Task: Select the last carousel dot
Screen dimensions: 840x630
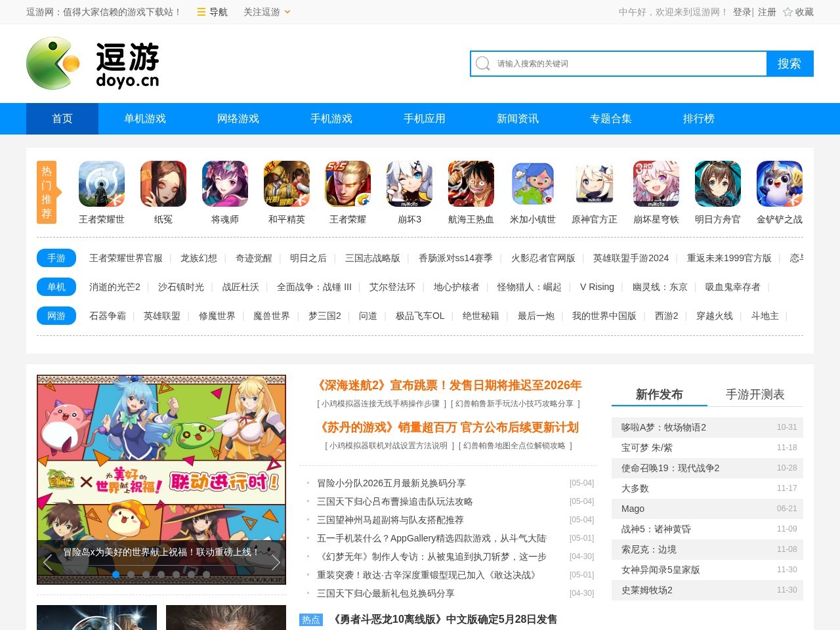Action: point(207,574)
